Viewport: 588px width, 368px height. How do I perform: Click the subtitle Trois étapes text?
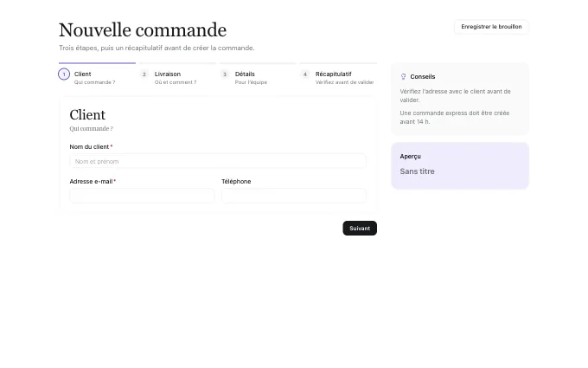[157, 48]
